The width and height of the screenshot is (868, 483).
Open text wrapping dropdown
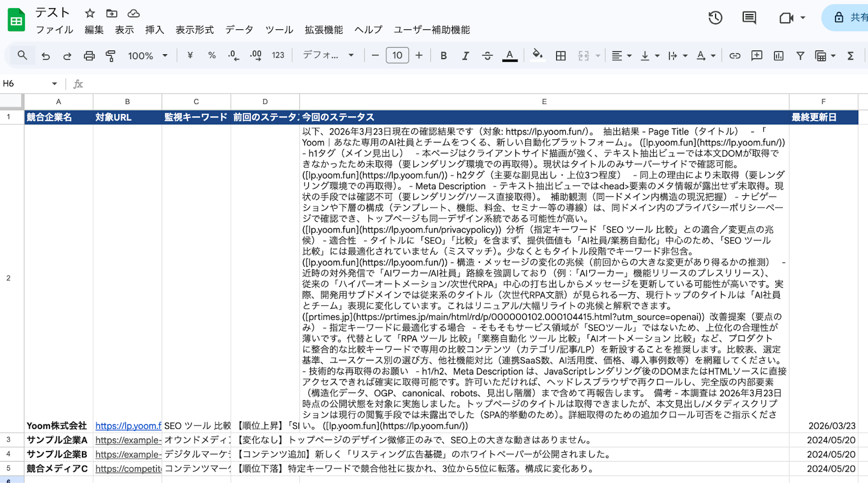(678, 55)
